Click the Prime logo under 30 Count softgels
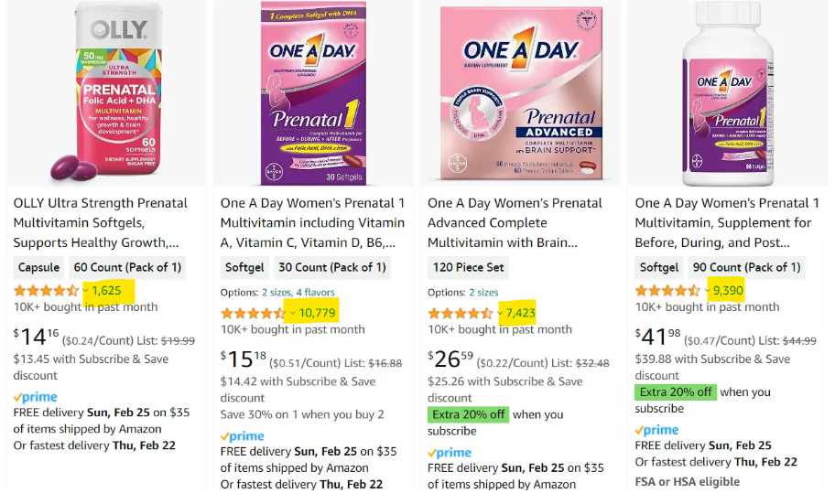The image size is (835, 504). (x=243, y=436)
